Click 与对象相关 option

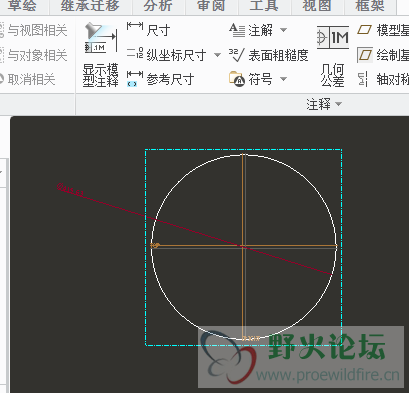click(x=33, y=55)
